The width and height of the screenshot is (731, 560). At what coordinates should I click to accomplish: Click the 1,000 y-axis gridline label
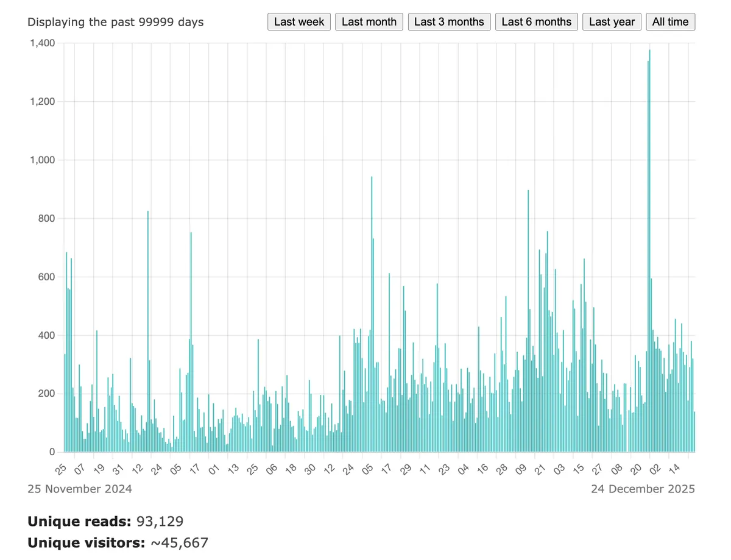tap(42, 160)
